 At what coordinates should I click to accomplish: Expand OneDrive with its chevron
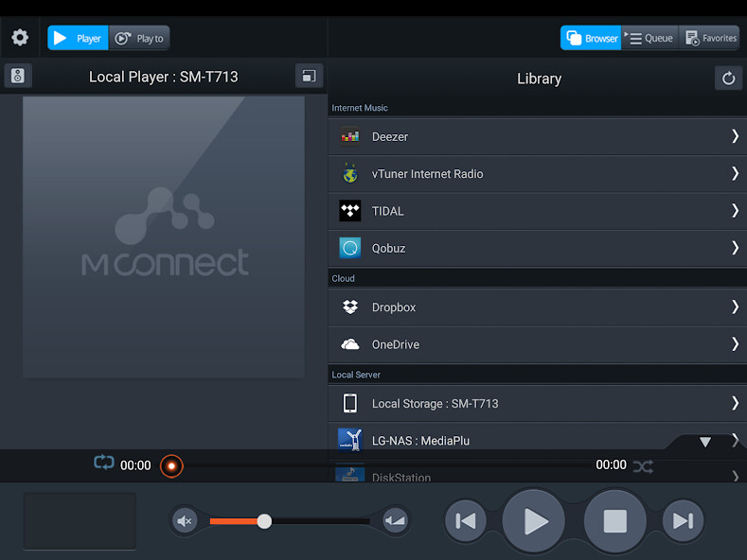pyautogui.click(x=735, y=344)
